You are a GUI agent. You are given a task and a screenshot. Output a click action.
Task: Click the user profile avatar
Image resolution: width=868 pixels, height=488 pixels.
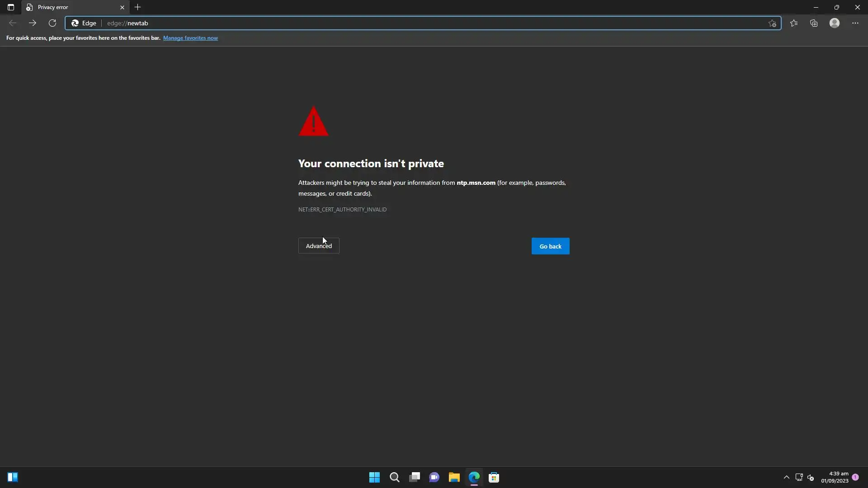[x=835, y=23]
